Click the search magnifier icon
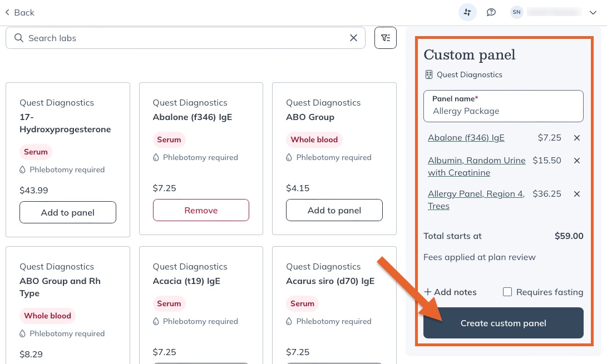Screen dimensions: 607x364 point(18,38)
